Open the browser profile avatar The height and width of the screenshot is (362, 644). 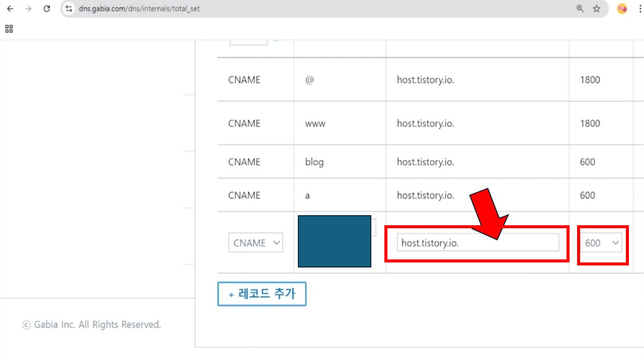(x=622, y=9)
